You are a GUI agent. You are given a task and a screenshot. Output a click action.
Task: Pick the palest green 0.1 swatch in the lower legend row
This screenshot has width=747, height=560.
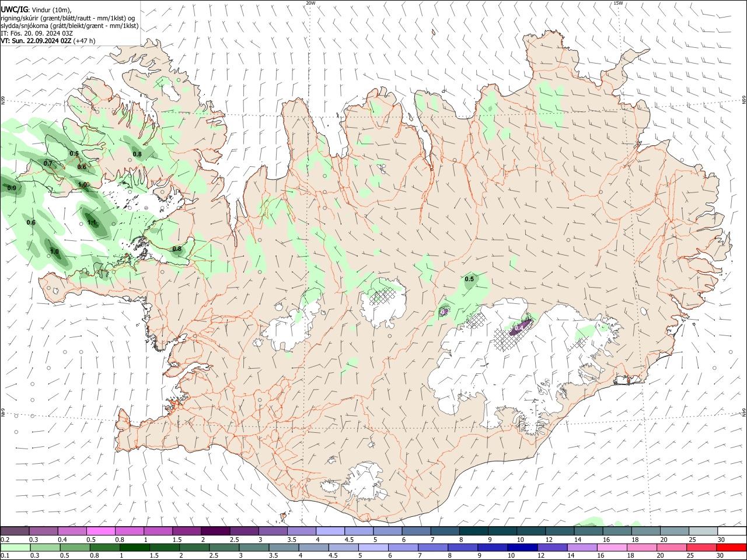pos(15,547)
